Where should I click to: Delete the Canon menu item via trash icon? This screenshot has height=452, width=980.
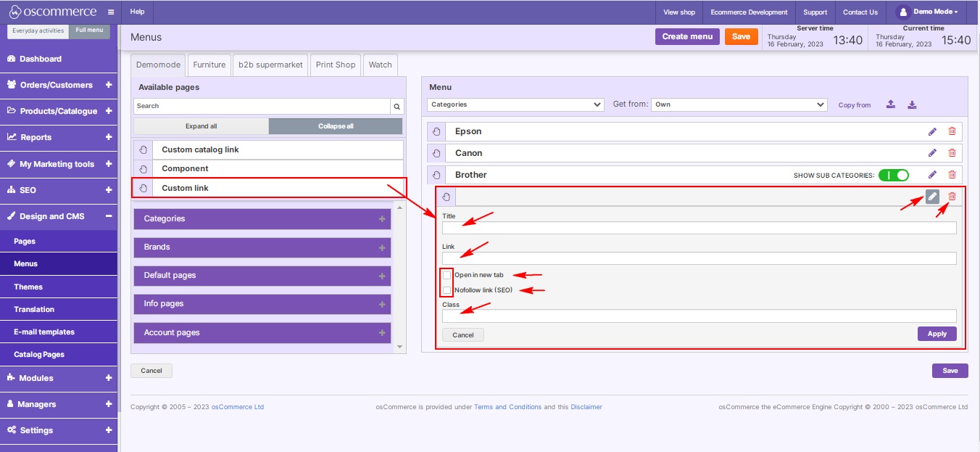tap(952, 153)
